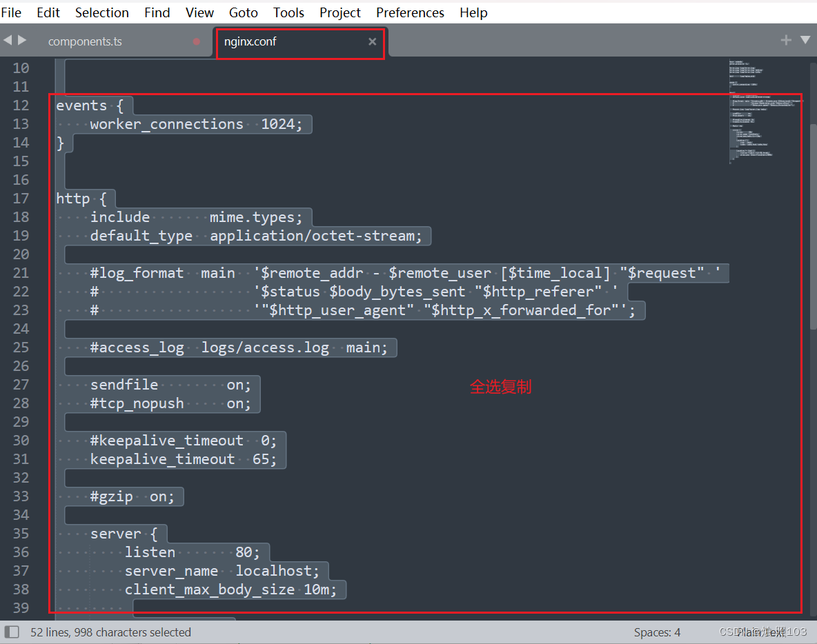Open the Preferences menu
The height and width of the screenshot is (644, 817).
[x=410, y=12]
